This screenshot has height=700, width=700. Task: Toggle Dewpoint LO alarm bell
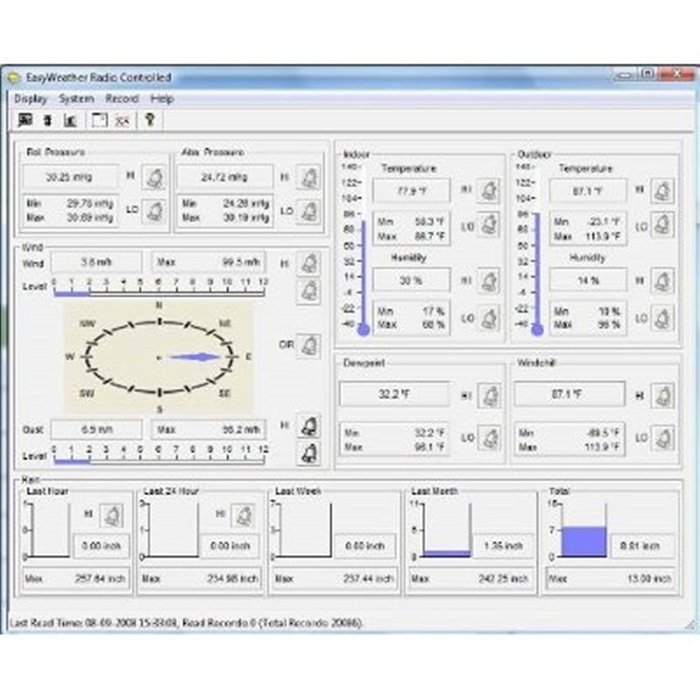click(489, 438)
